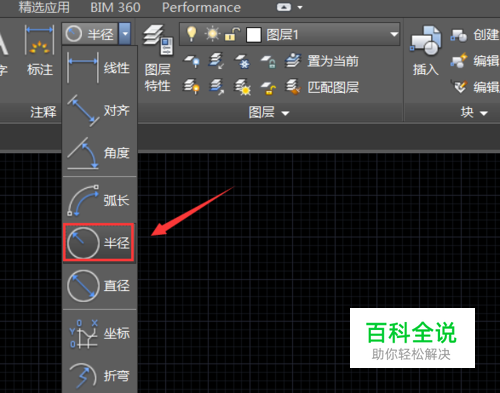Choose the 半径 radius dimension in list

[99, 242]
